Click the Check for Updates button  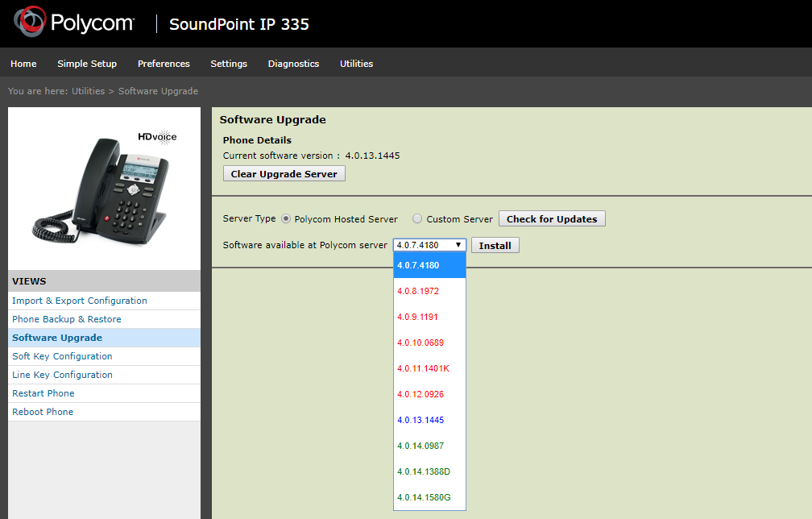[x=552, y=219]
